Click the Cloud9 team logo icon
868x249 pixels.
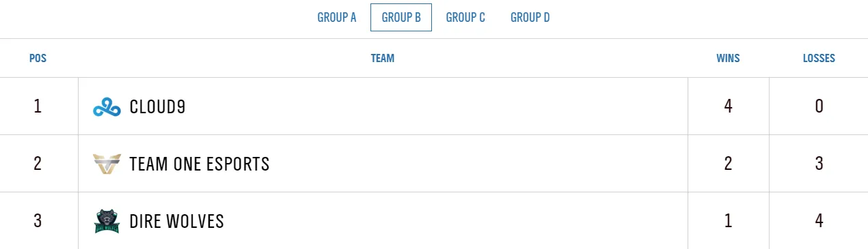107,106
